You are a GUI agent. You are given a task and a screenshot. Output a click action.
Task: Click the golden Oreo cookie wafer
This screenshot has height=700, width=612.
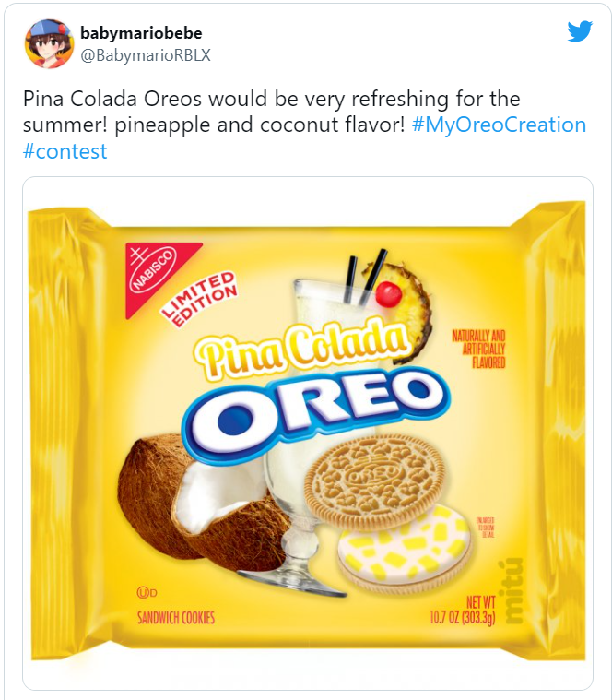(x=373, y=473)
